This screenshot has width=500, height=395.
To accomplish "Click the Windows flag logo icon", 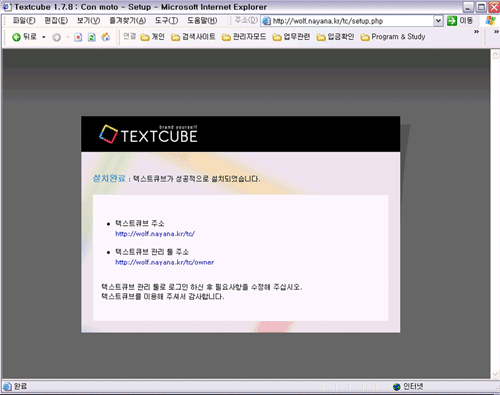I will tap(491, 21).
